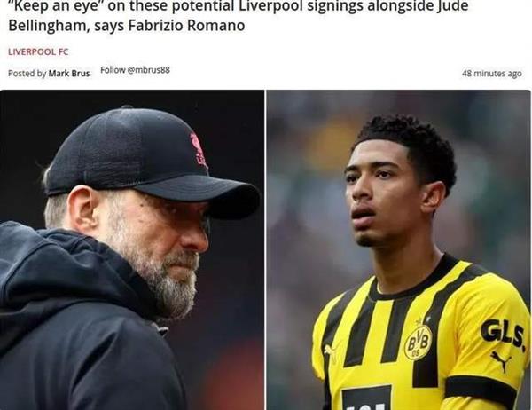Click the words "Fabrizio Romano" in headline

pos(187,26)
